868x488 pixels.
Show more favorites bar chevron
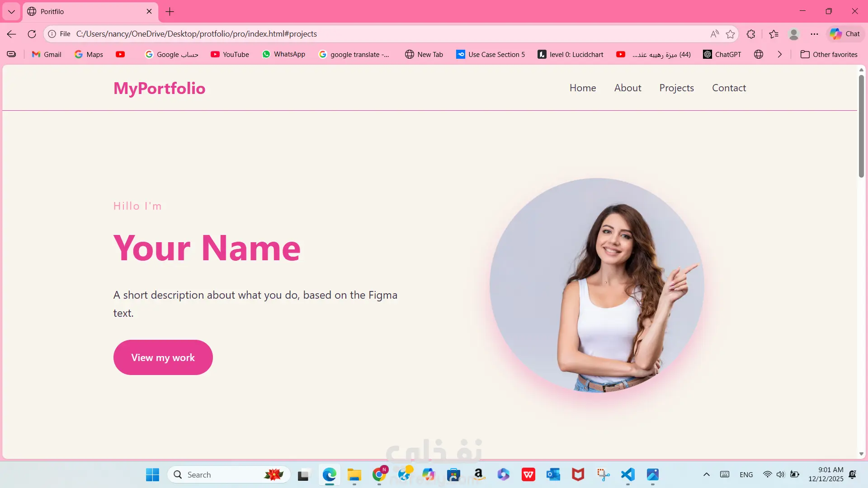(779, 54)
